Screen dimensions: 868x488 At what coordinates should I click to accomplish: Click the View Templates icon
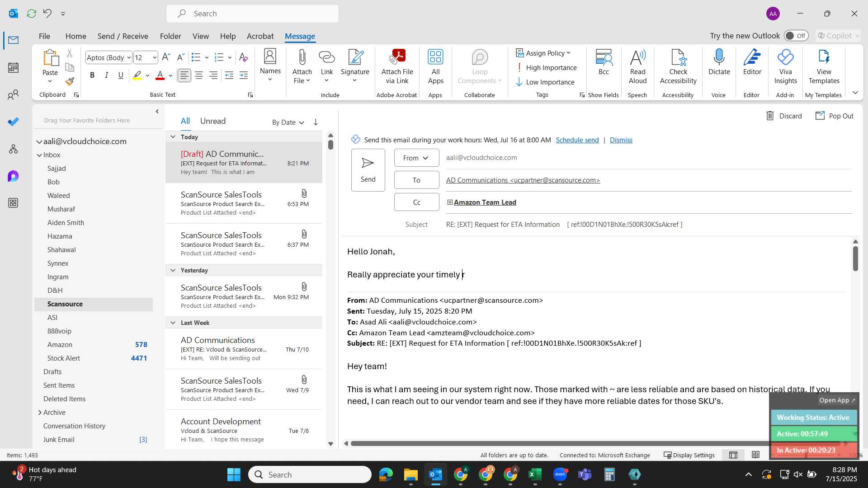(824, 66)
